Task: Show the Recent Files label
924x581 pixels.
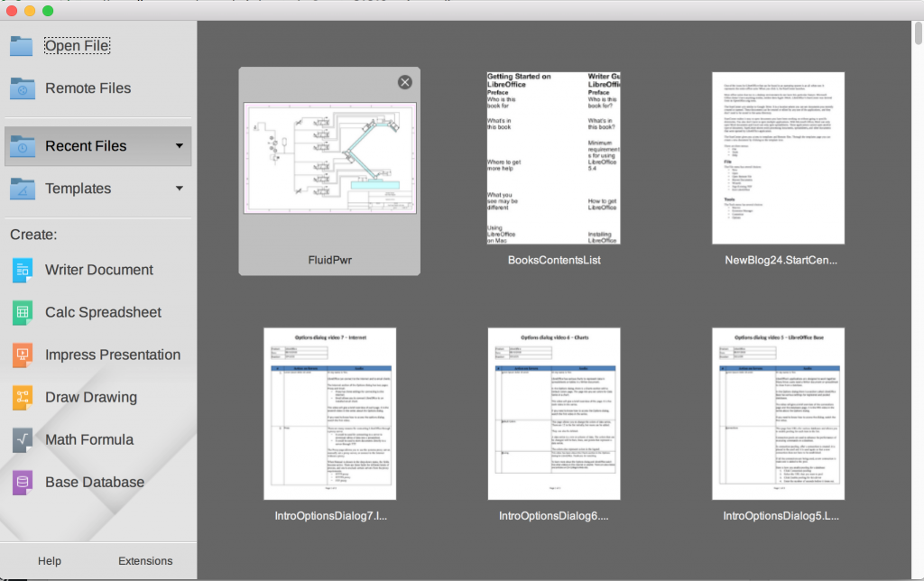Action: click(x=86, y=146)
